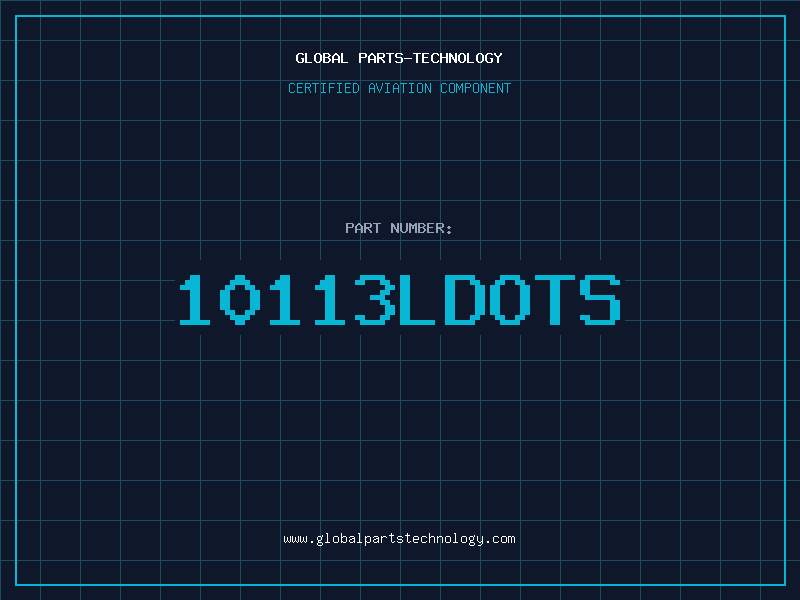The image size is (800, 600).
Task: Click the word NUMBER: in the label
Action: click(422, 228)
